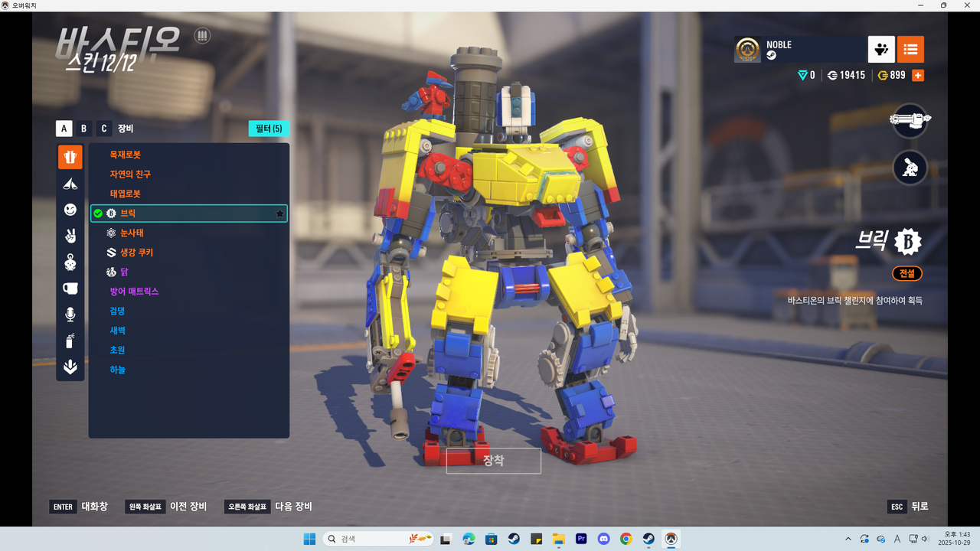
Task: Select the 생강 쿠키 skin
Action: [x=188, y=253]
